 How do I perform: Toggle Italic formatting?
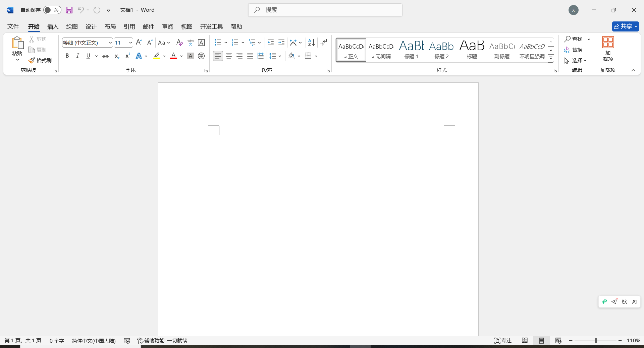(78, 56)
